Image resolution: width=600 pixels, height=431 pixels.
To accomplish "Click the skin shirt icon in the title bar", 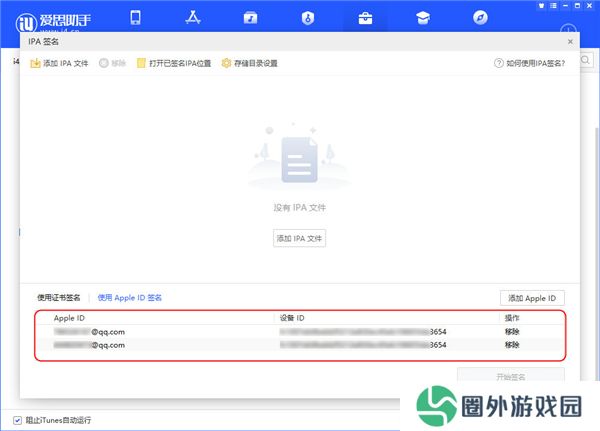I will click(x=541, y=6).
